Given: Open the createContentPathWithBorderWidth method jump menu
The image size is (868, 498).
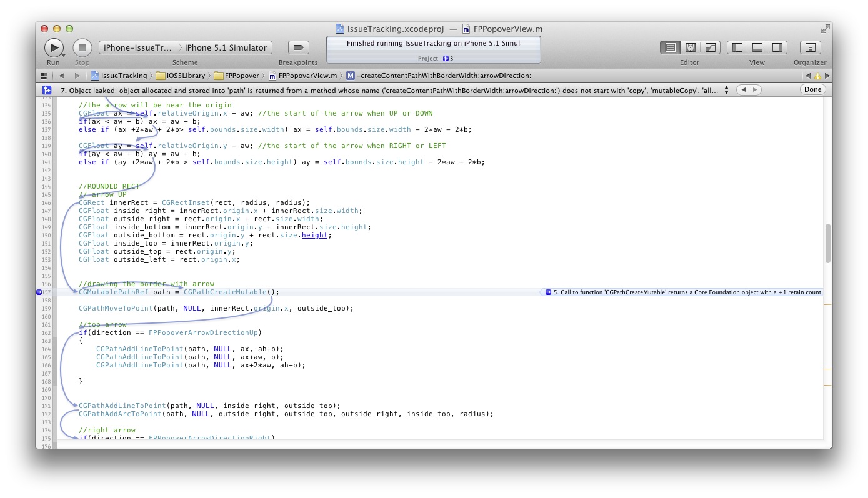Looking at the screenshot, I should coord(438,76).
